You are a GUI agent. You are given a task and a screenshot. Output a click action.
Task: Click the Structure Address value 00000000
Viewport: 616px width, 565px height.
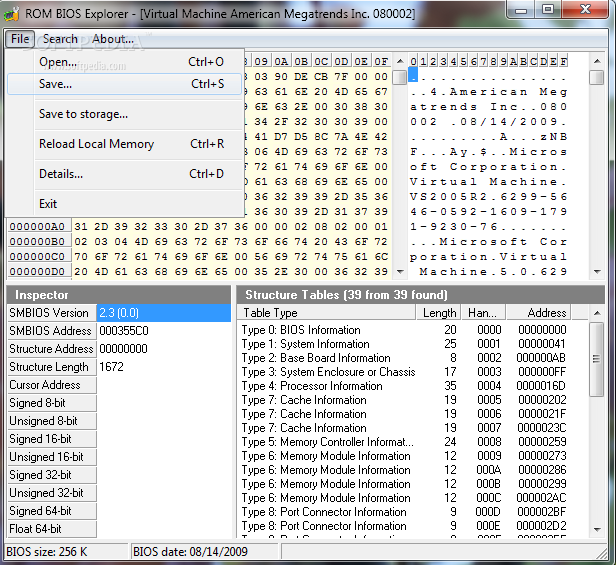123,349
